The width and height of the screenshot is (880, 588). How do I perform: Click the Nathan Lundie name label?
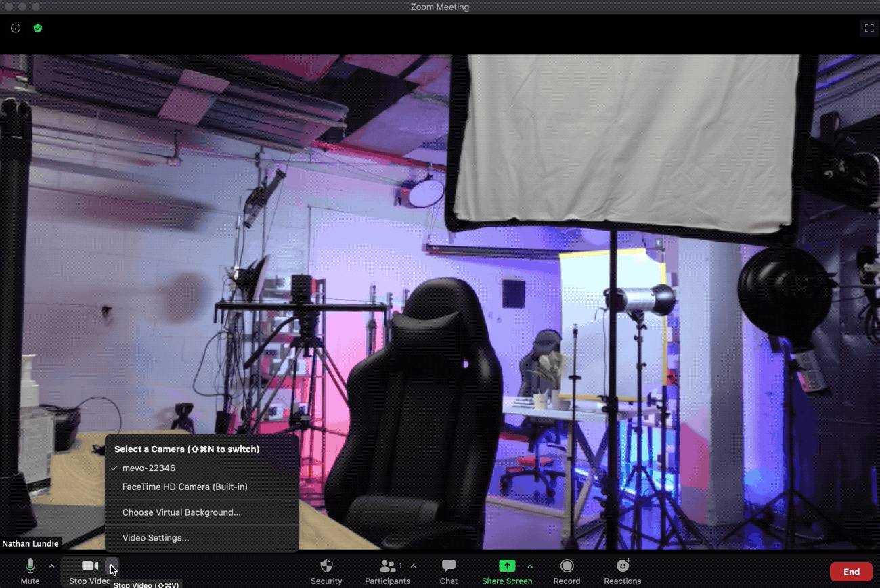[30, 543]
